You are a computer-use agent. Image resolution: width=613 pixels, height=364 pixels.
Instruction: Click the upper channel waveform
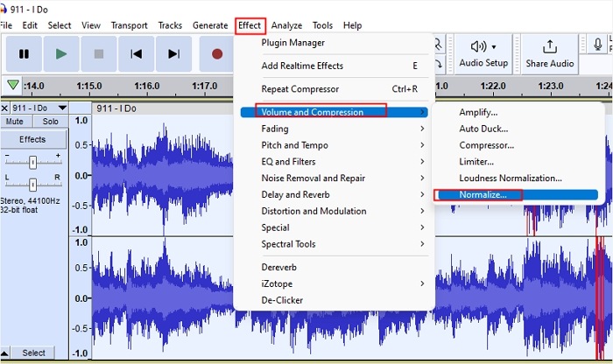coord(162,176)
